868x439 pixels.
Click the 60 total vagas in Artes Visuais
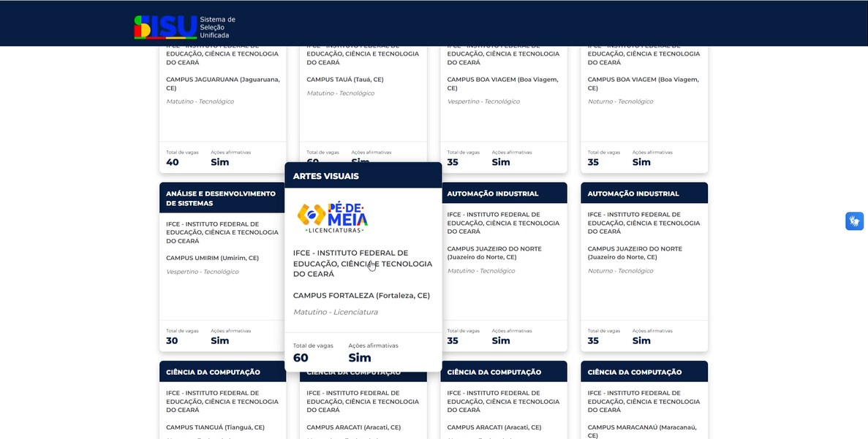301,358
